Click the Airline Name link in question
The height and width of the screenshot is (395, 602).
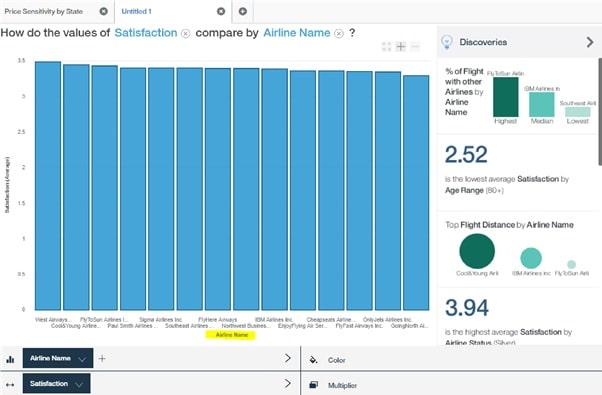tap(297, 33)
